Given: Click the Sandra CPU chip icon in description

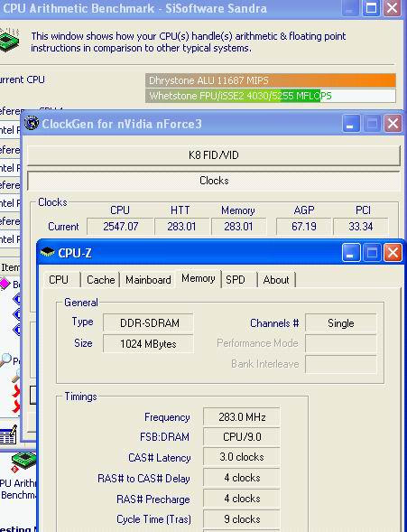Looking at the screenshot, I should click(x=9, y=41).
